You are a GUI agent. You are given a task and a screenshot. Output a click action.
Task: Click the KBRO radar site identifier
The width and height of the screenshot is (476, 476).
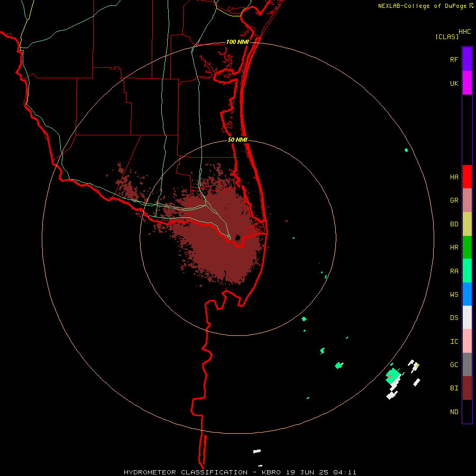(271, 472)
